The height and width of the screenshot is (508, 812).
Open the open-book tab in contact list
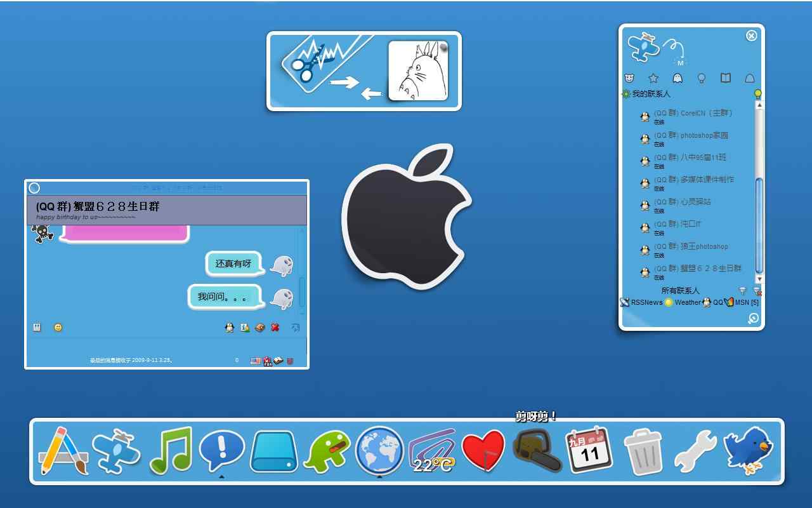coord(726,78)
